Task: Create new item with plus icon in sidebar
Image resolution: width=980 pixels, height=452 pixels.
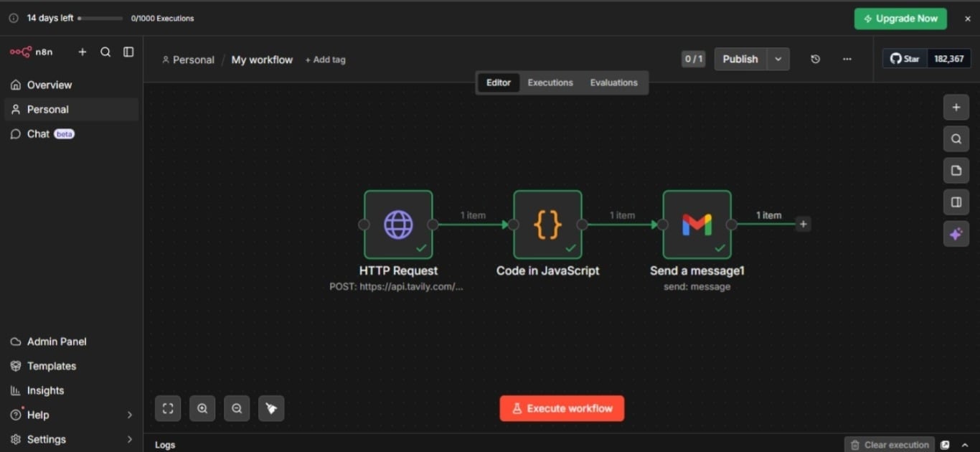Action: [83, 52]
